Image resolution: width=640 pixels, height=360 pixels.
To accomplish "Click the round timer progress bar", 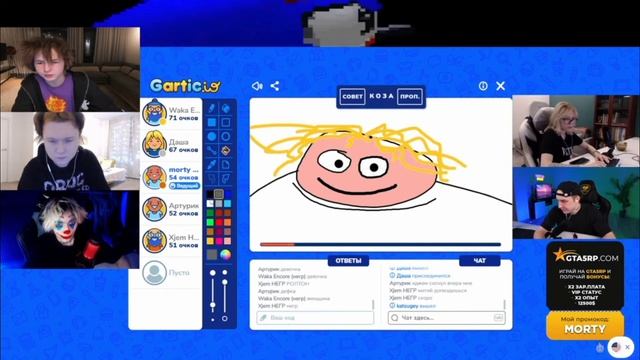I will click(380, 244).
